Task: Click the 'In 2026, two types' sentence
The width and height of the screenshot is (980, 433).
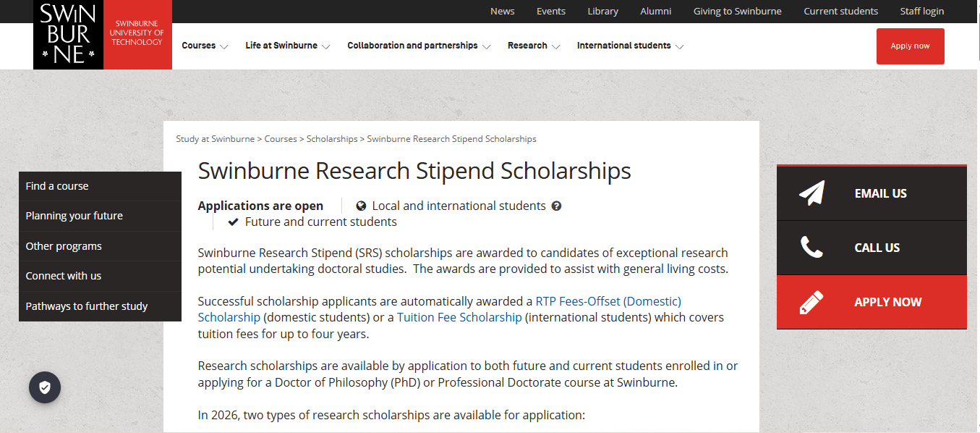Action: 391,415
